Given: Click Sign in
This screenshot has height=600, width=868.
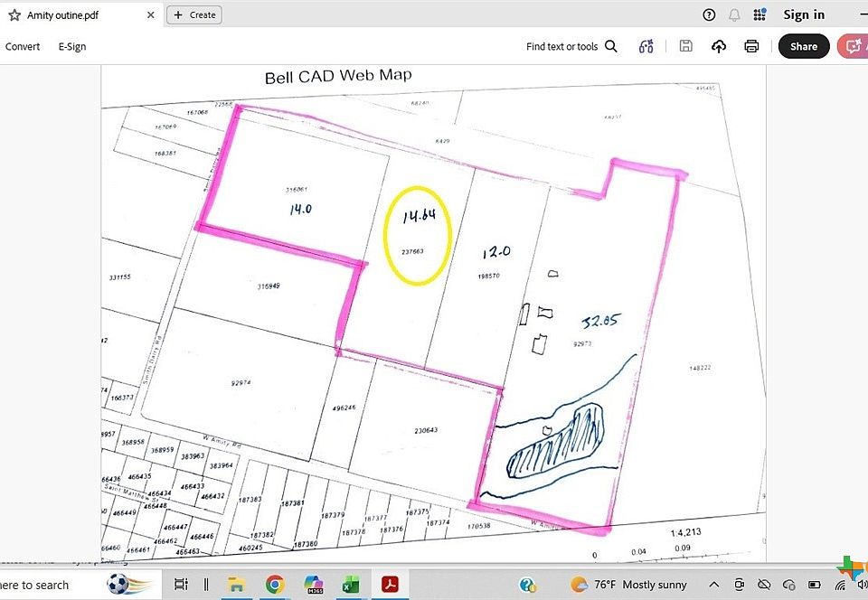Looking at the screenshot, I should (804, 15).
